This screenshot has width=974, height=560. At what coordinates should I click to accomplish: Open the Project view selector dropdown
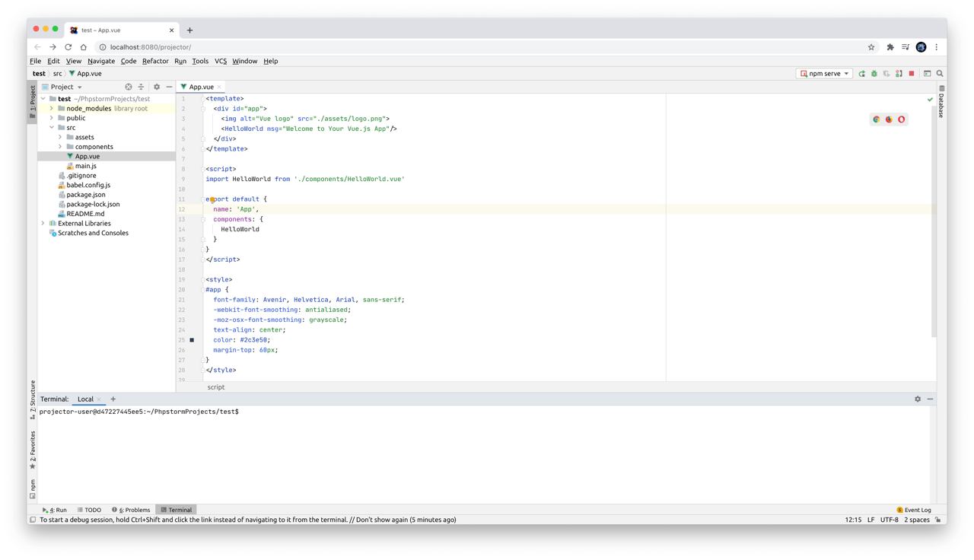pos(62,87)
